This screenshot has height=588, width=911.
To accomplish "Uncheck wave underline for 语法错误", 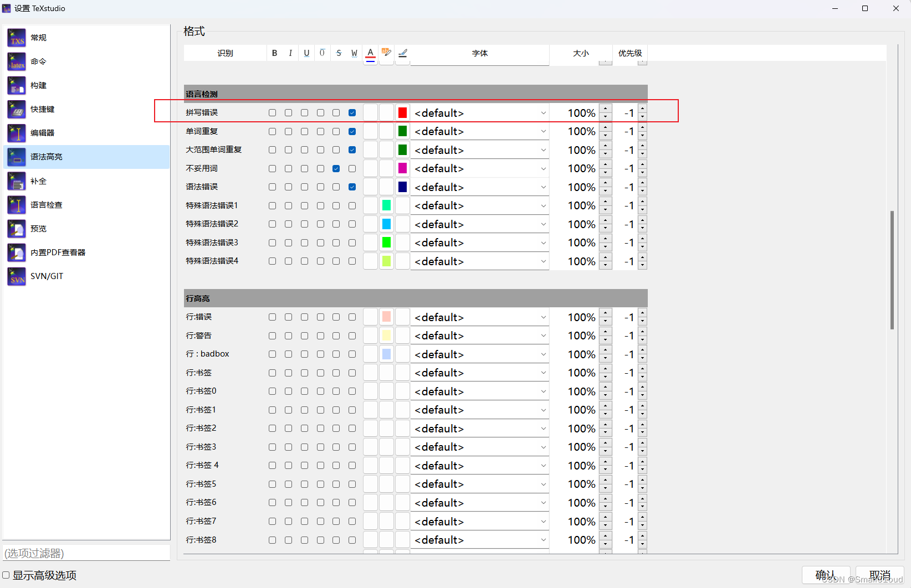I will tap(352, 187).
